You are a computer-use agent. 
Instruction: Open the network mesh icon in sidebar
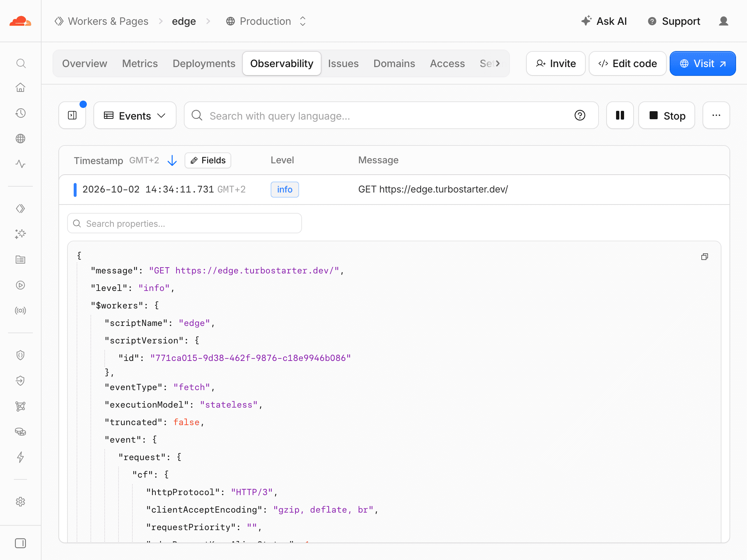20,406
